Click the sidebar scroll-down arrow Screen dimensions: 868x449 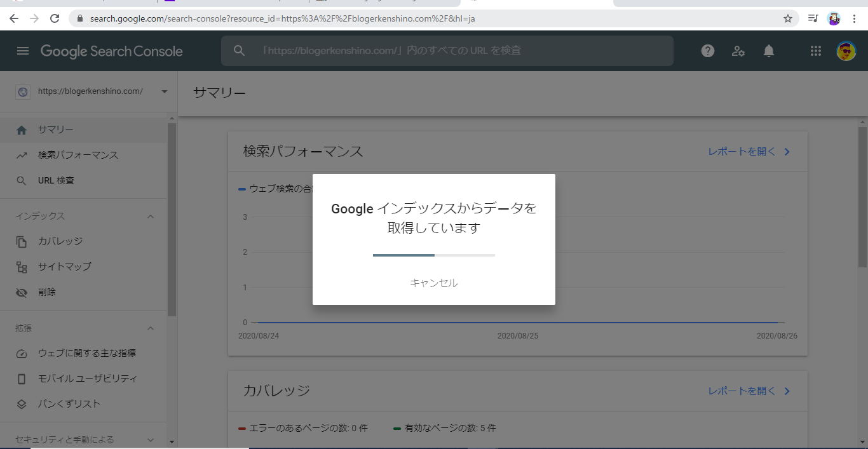pos(172,441)
